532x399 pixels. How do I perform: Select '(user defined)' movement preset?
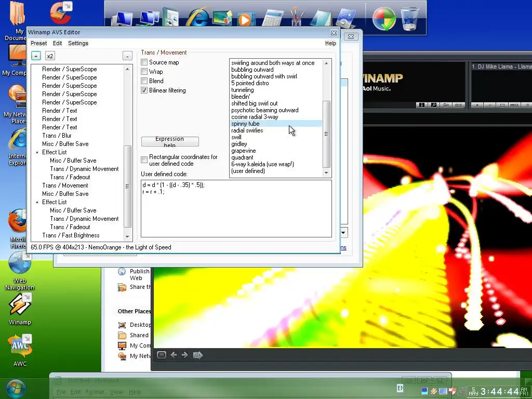pyautogui.click(x=248, y=171)
